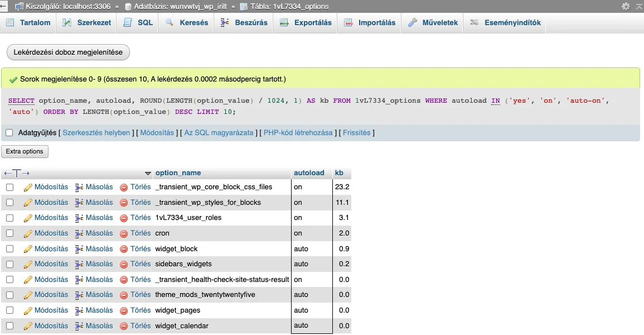Viewport: 644px width, 335px height.
Task: Go to the Keresés tab
Action: pyautogui.click(x=187, y=22)
